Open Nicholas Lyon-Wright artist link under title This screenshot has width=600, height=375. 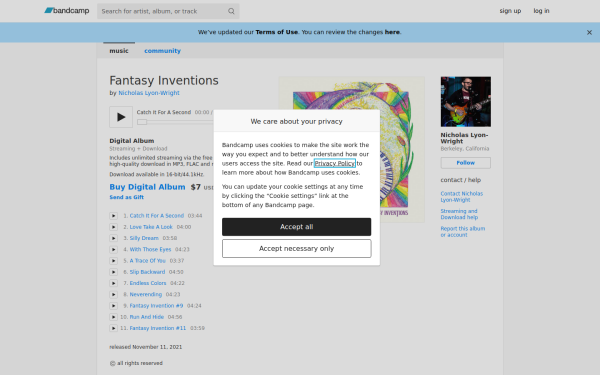pos(149,93)
